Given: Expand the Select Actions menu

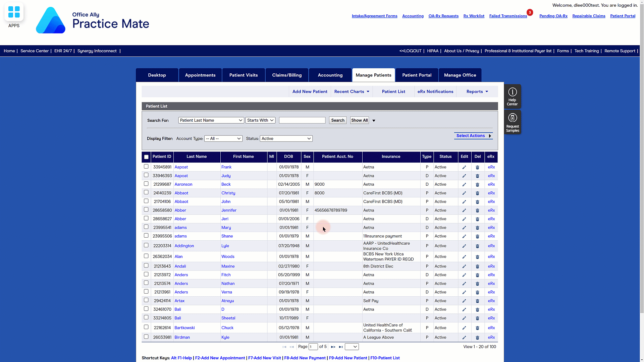Looking at the screenshot, I should (473, 136).
